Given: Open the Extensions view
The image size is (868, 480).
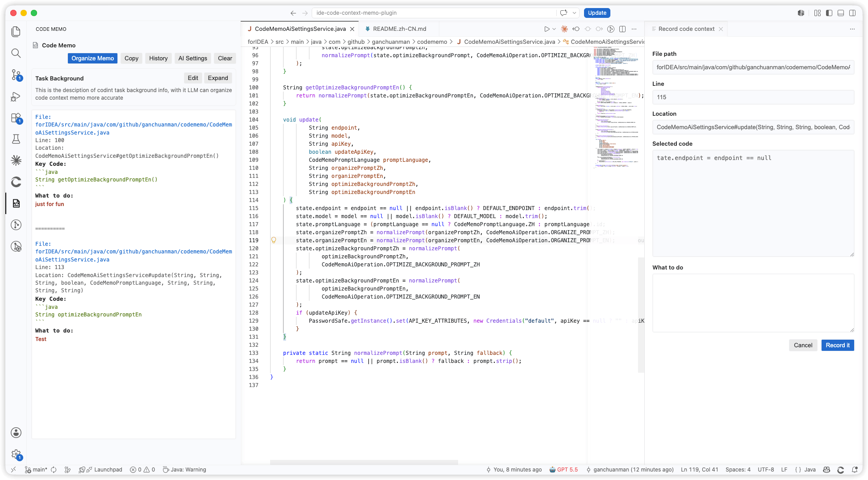Looking at the screenshot, I should click(x=16, y=118).
